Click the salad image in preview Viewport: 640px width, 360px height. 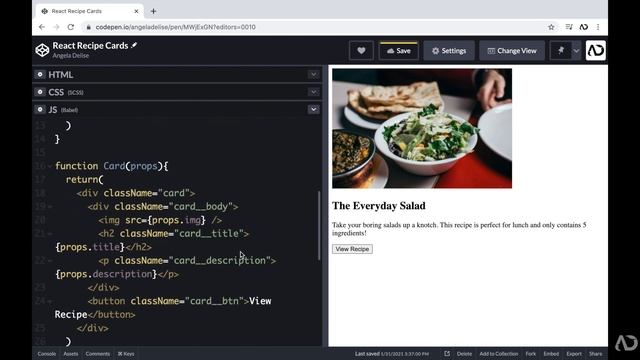coord(422,128)
